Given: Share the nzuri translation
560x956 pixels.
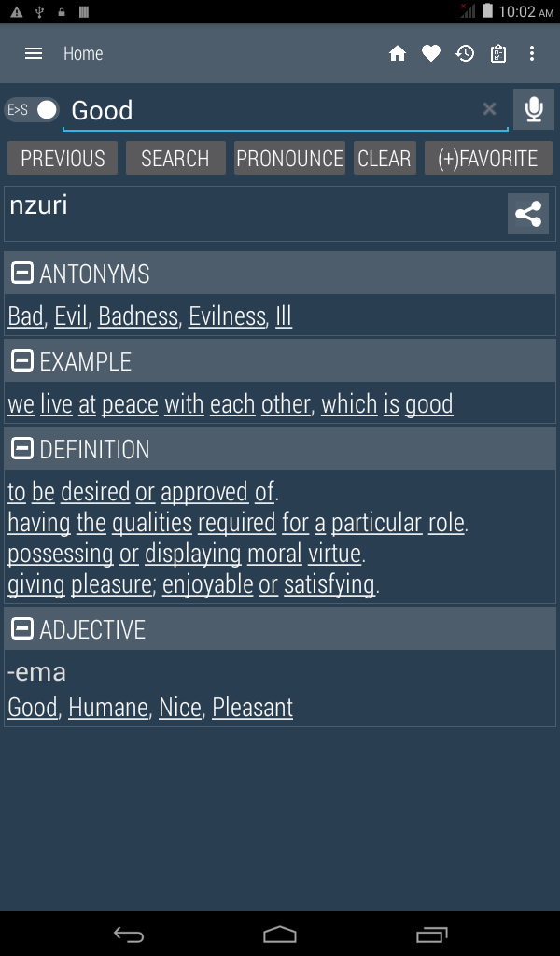Looking at the screenshot, I should coord(527,214).
